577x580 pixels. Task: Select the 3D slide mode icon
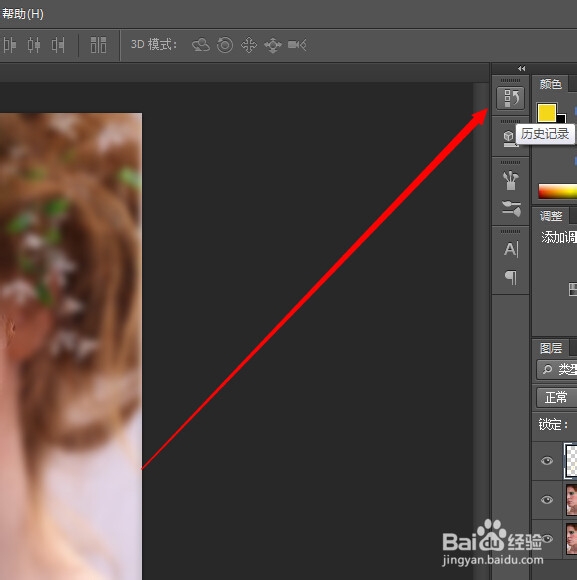[x=273, y=45]
